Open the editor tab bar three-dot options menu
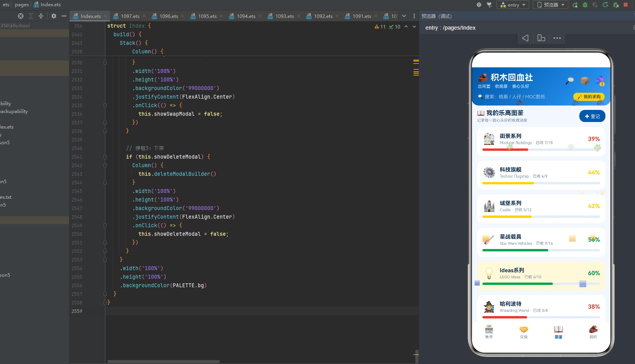The height and width of the screenshot is (364, 635). (x=414, y=16)
